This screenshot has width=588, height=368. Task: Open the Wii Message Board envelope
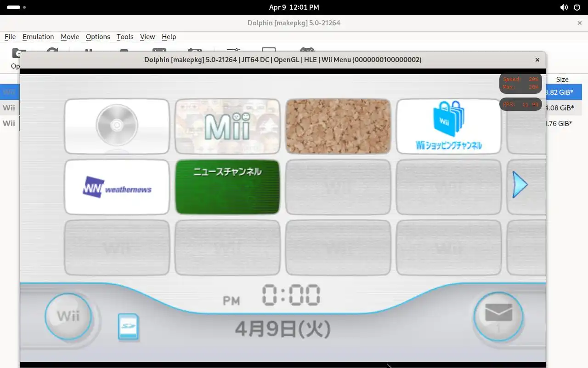[498, 316]
